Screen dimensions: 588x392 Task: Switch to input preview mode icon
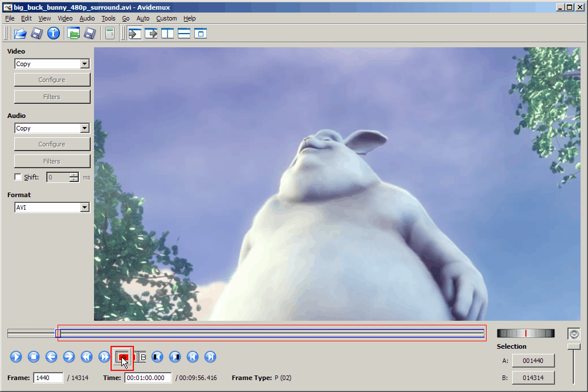coord(134,34)
